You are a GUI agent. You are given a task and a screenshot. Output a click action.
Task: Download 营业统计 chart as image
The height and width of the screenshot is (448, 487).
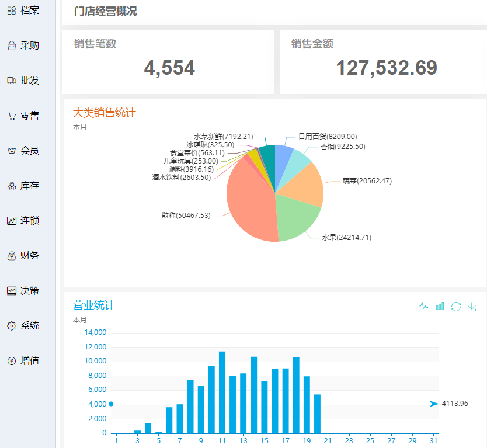click(472, 307)
